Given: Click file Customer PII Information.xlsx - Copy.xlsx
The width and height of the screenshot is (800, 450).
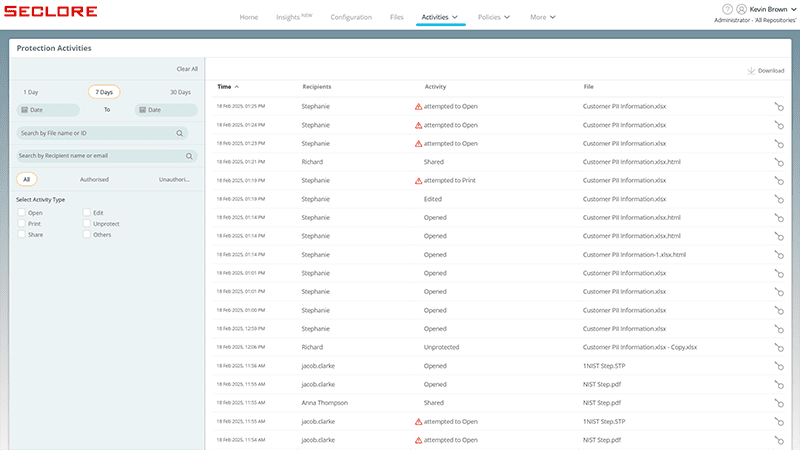Looking at the screenshot, I should click(640, 347).
